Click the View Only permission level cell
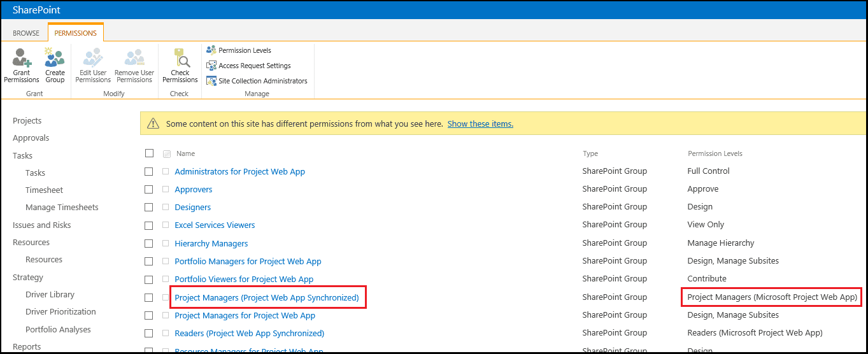This screenshot has height=354, width=868. [x=706, y=224]
